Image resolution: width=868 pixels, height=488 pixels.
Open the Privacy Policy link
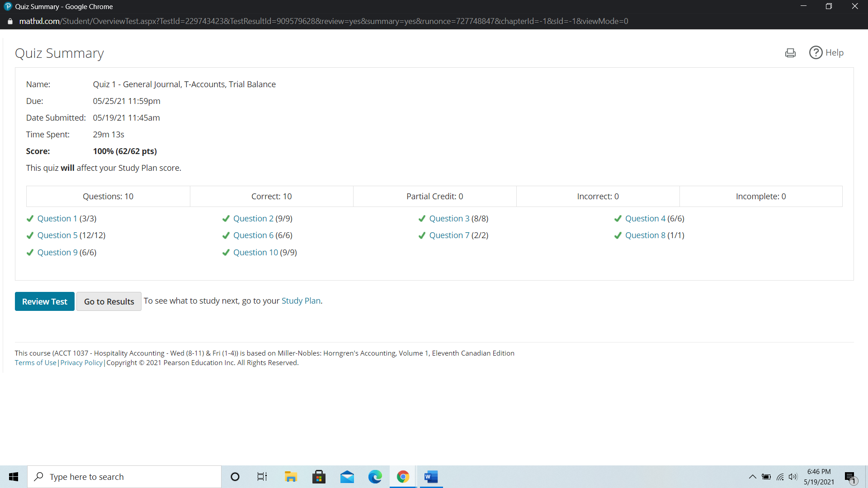click(x=81, y=363)
